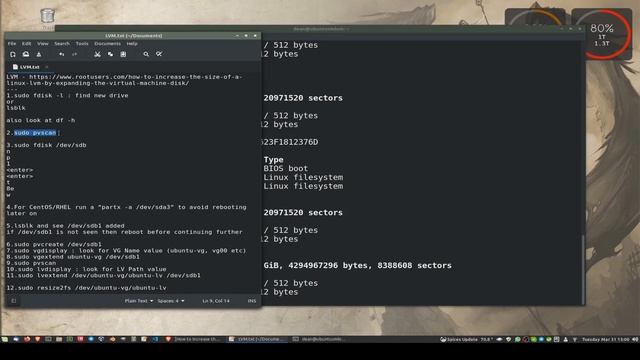This screenshot has width=640, height=360.
Task: Open the clock showing Tuesday Mar 31
Action: tap(606, 339)
